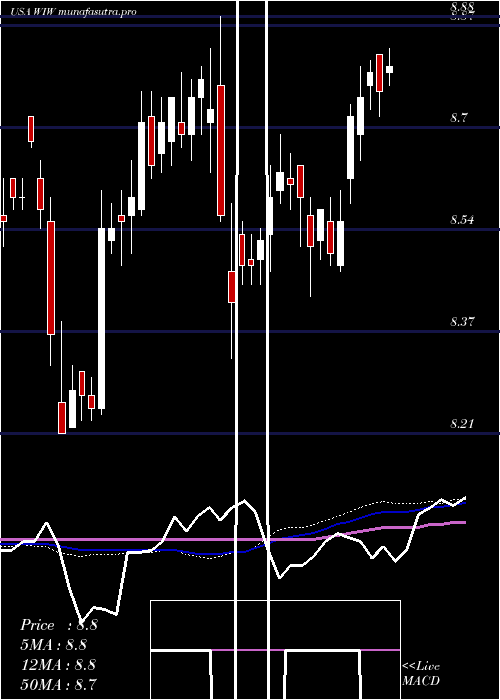
Task: Click the '5MA : 8.8' readout
Action: (53, 645)
